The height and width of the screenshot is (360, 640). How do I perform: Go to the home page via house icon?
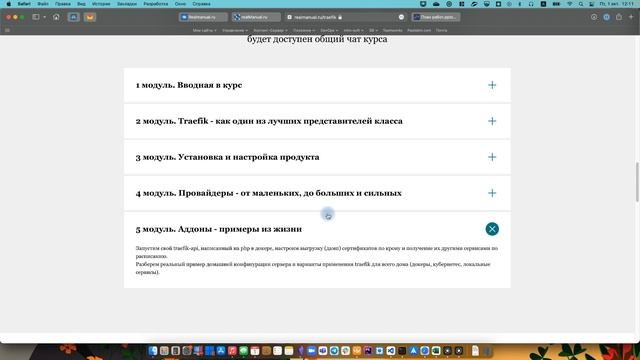[x=56, y=17]
